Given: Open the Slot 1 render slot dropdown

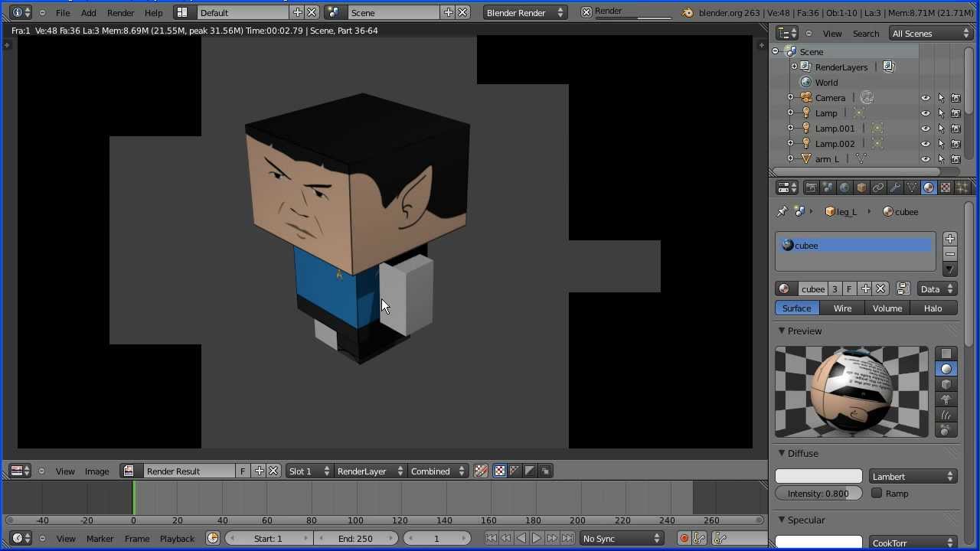Looking at the screenshot, I should pos(309,471).
